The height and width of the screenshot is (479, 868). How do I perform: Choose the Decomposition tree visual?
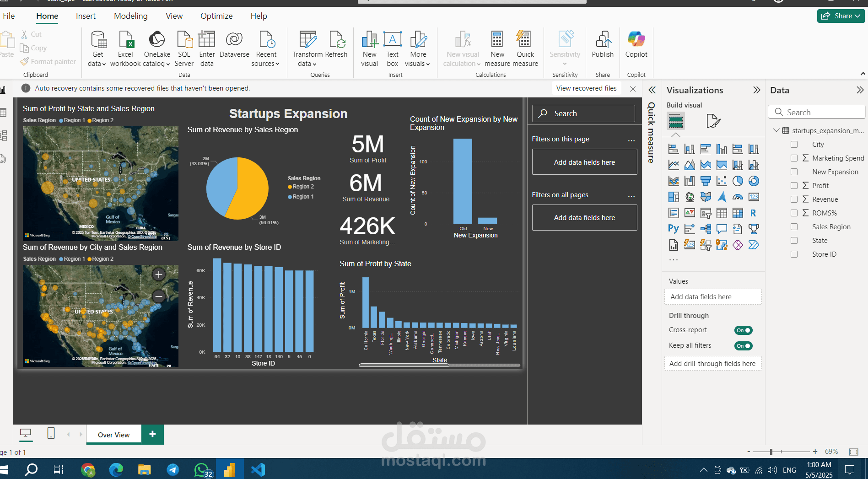click(x=706, y=229)
